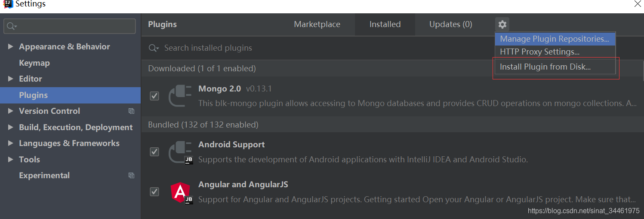Open the Keymap settings page
This screenshot has height=219, width=644.
(x=34, y=63)
